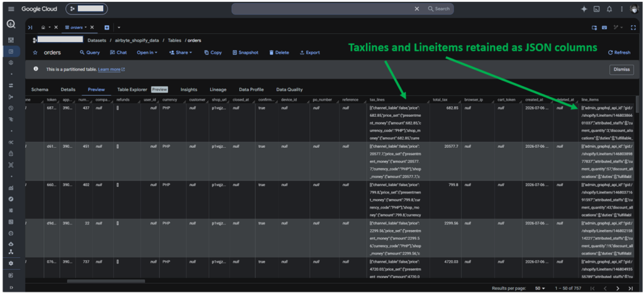Focus the Search input field

coord(343,9)
